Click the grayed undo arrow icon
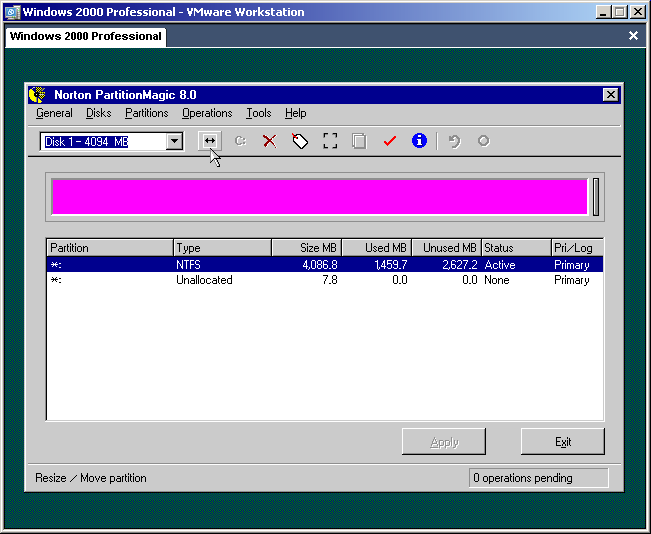 point(454,141)
